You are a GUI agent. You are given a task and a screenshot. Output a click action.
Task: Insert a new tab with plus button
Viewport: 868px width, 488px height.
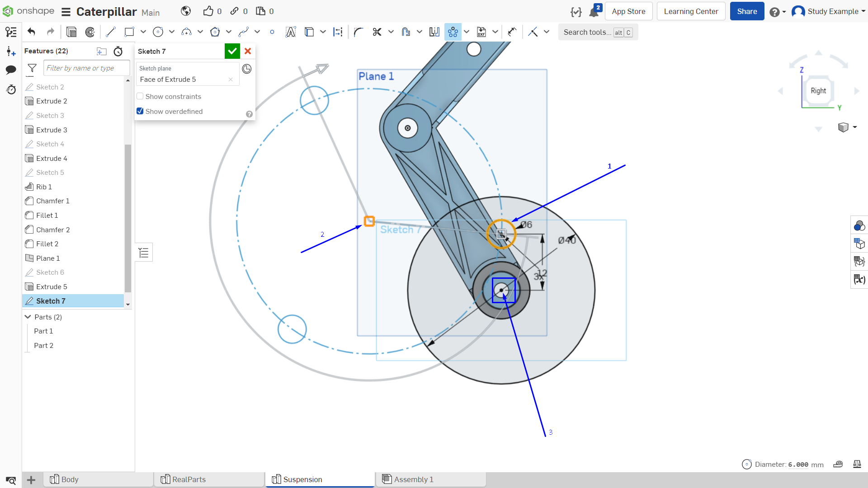point(31,480)
